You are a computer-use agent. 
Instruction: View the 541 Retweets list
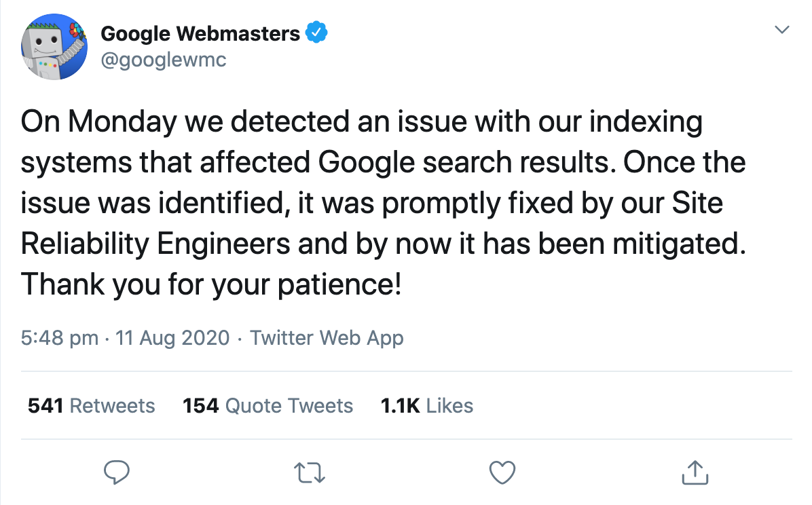click(91, 405)
